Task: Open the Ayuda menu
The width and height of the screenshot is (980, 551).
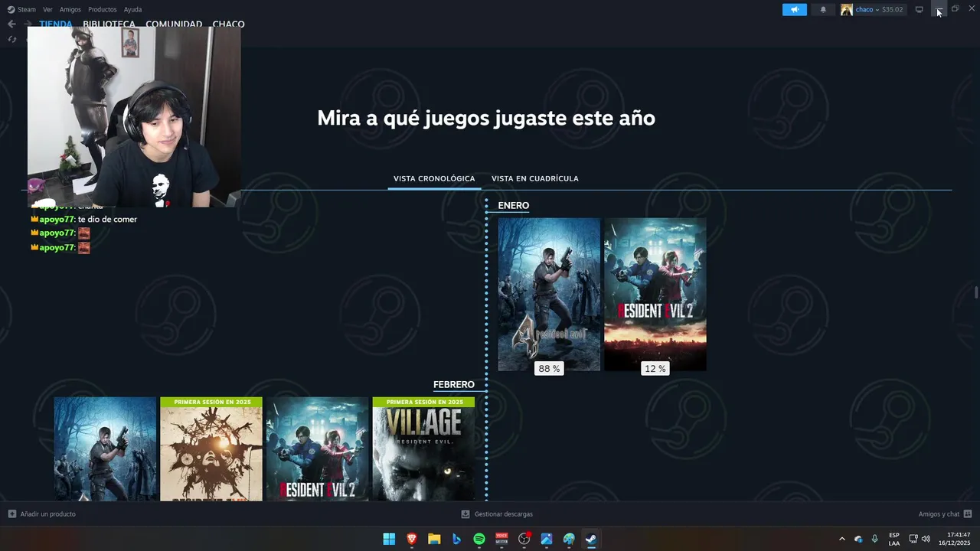Action: pos(132,9)
